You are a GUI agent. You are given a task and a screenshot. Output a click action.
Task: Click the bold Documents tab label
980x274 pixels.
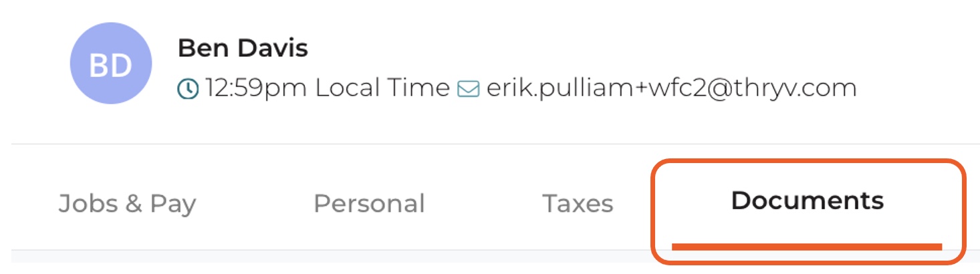pyautogui.click(x=808, y=200)
